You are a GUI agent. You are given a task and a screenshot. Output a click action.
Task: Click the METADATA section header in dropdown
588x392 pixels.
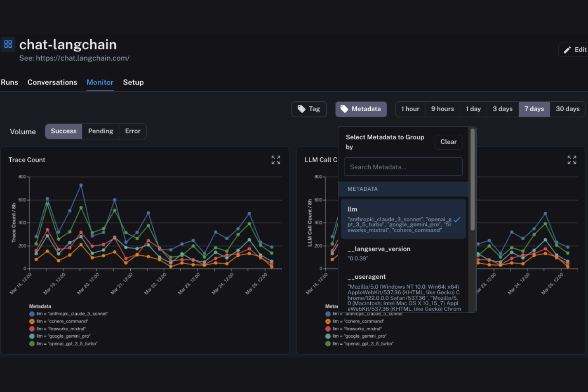point(363,189)
